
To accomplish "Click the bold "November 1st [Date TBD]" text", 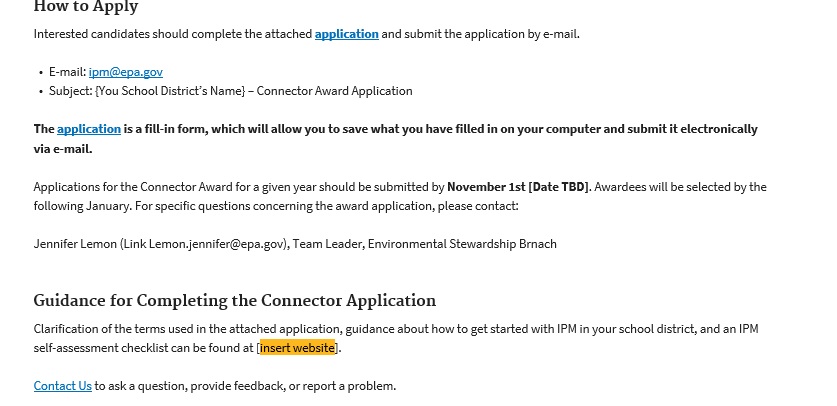I will click(x=518, y=187).
